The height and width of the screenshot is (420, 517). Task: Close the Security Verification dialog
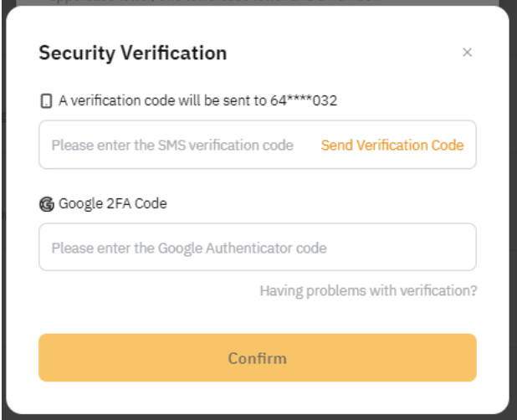(467, 53)
